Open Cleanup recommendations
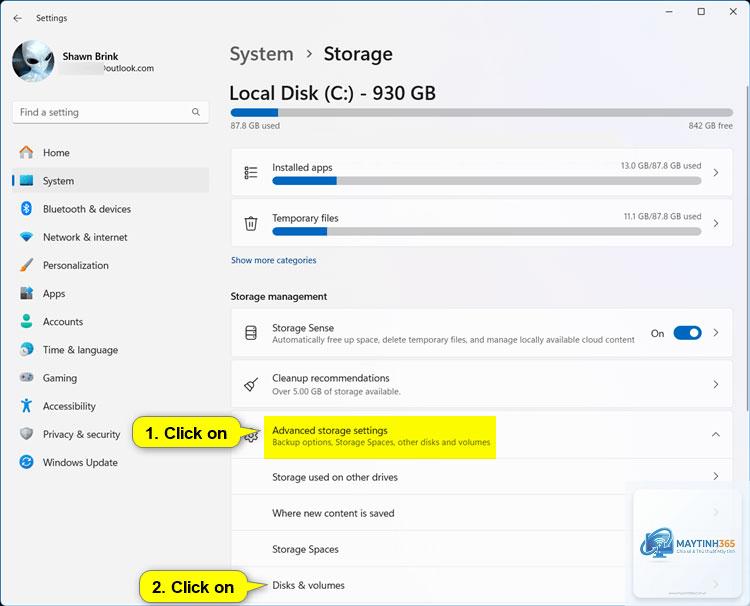The height and width of the screenshot is (606, 750). (x=481, y=385)
